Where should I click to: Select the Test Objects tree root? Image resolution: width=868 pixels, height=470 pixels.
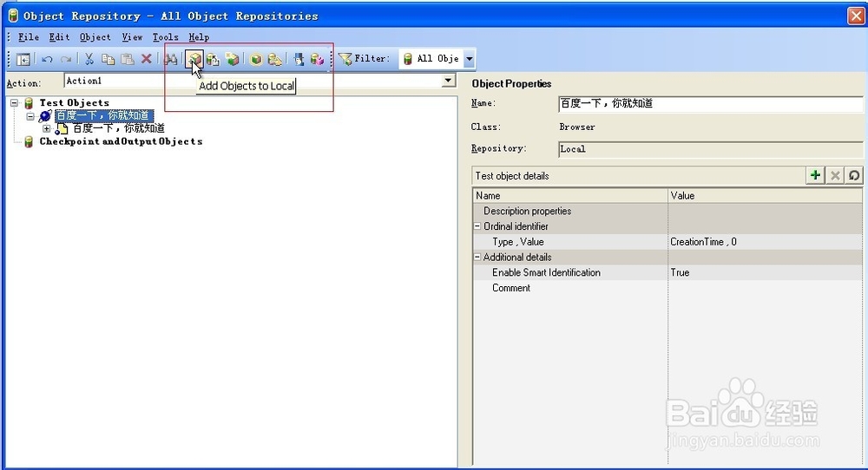click(x=74, y=103)
